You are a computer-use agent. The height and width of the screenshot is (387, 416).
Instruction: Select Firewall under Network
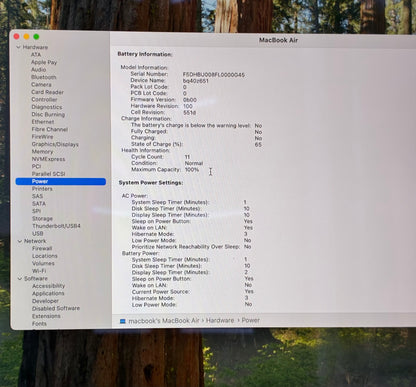pyautogui.click(x=42, y=248)
